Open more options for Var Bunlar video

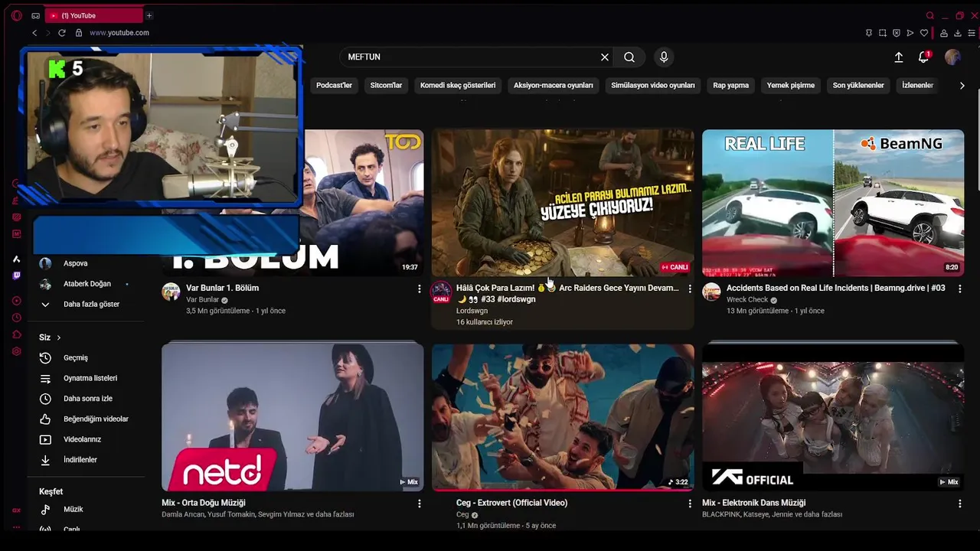pyautogui.click(x=419, y=289)
